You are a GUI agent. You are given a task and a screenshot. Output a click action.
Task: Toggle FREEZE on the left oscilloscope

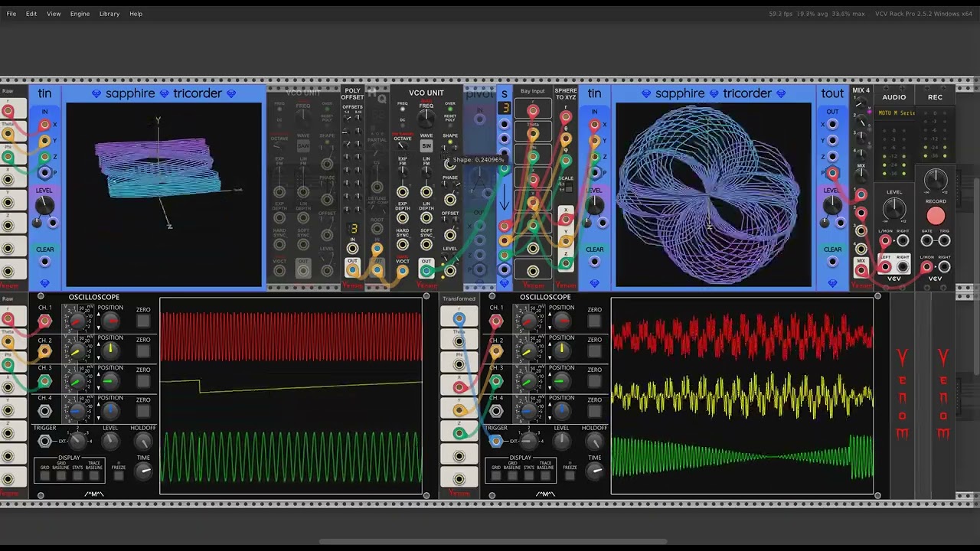tap(118, 475)
